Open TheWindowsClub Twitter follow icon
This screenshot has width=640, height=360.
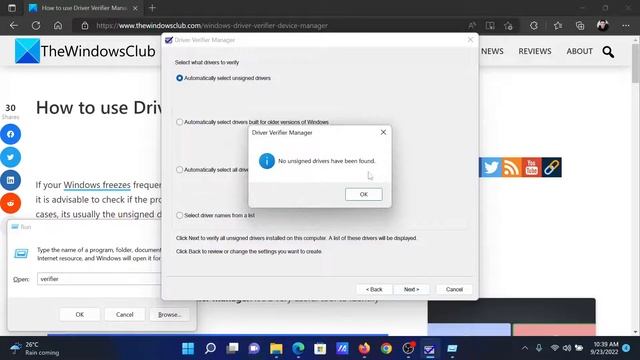point(490,167)
